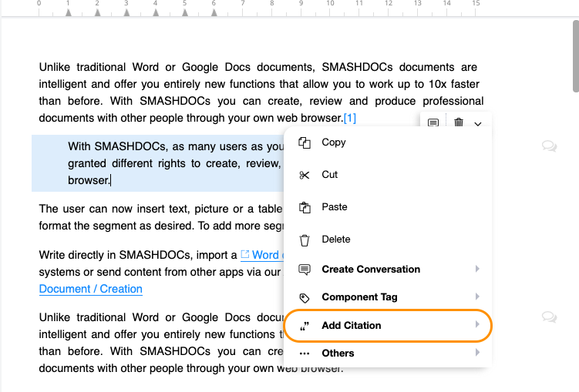This screenshot has width=579, height=392.
Task: Expand the Create Conversation arrow
Action: (x=477, y=269)
